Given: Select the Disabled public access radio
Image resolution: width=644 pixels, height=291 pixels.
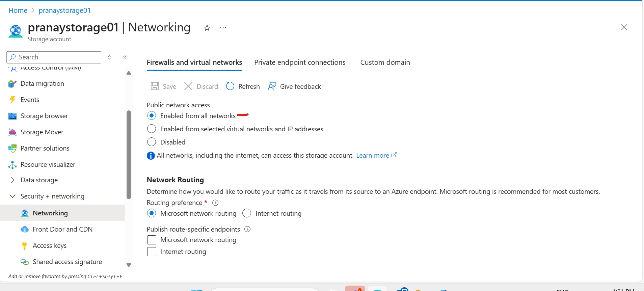Looking at the screenshot, I should tap(152, 142).
